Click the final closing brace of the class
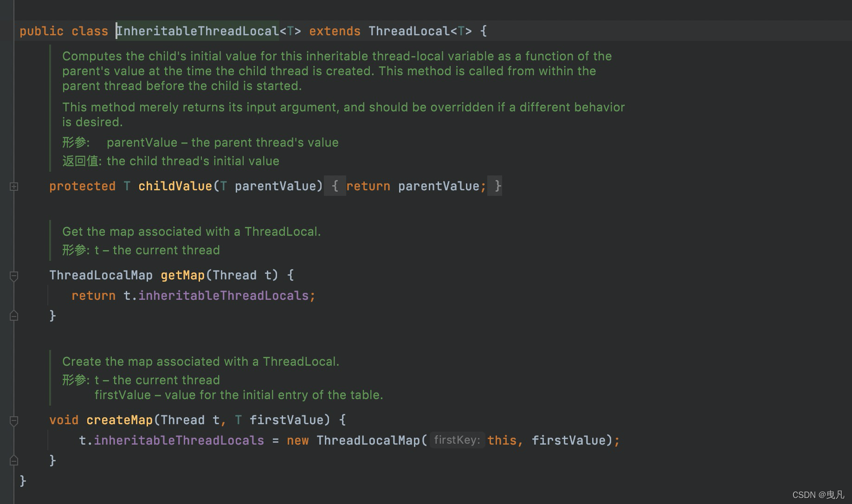 (23, 481)
